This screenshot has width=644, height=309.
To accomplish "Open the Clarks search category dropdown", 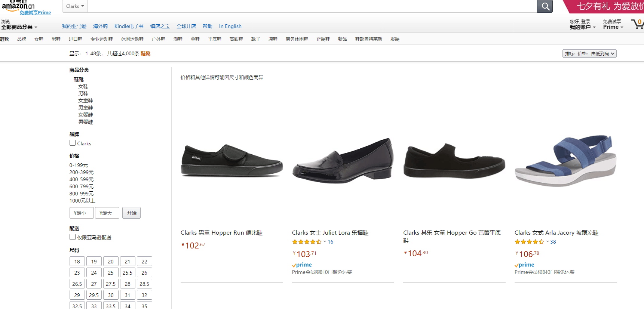I will coord(75,6).
